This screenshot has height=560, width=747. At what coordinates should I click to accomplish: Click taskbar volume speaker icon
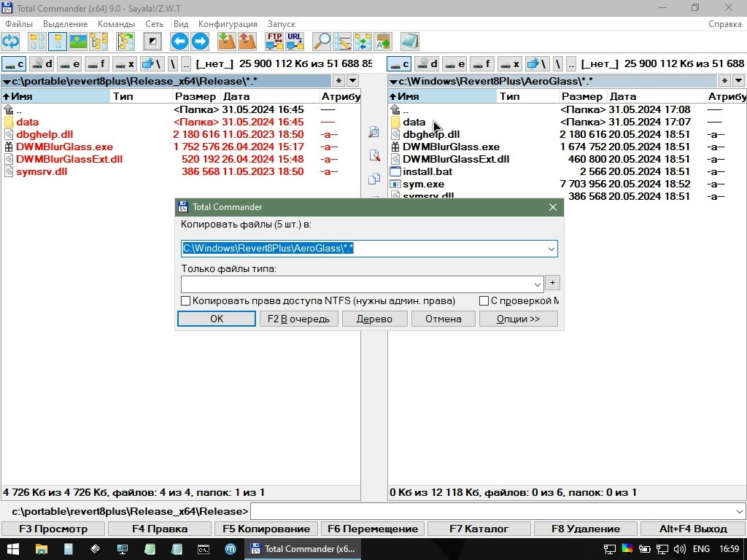click(x=680, y=549)
